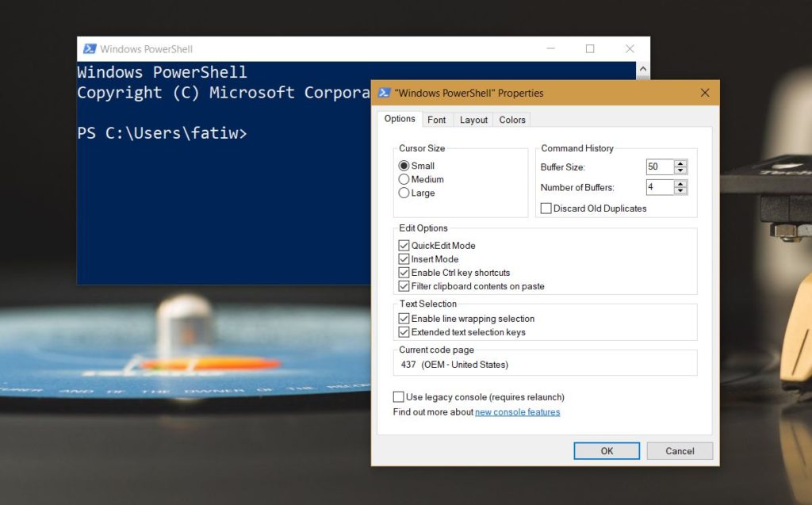Switch to the Font tab
812x505 pixels.
click(437, 120)
